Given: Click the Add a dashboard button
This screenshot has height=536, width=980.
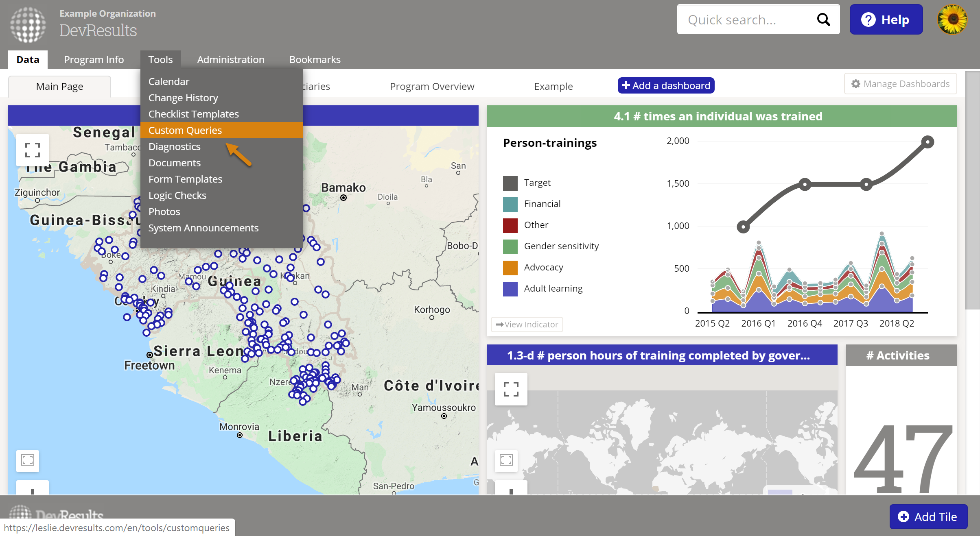Looking at the screenshot, I should [666, 85].
